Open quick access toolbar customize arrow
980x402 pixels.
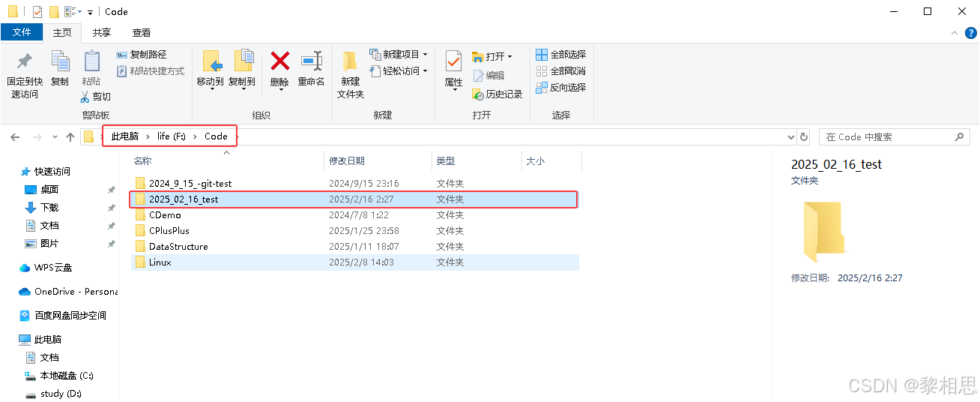click(90, 12)
